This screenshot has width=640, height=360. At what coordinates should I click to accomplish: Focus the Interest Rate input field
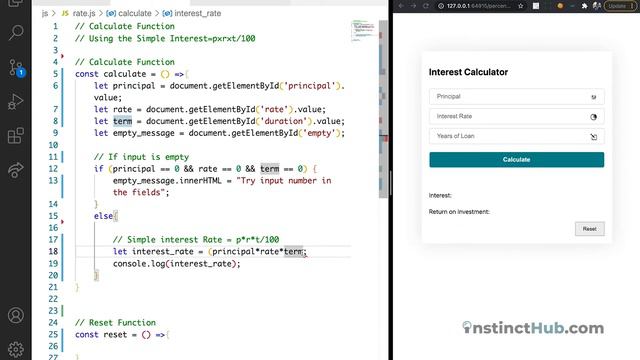coord(516,117)
